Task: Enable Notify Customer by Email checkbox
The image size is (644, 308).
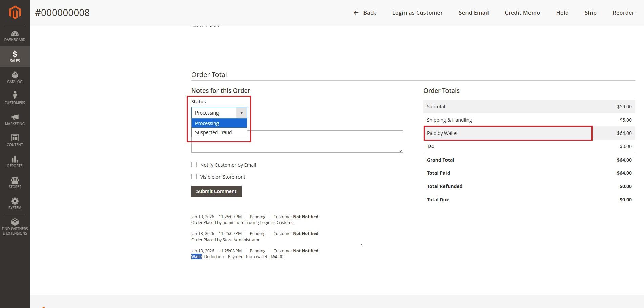Action: (x=194, y=165)
